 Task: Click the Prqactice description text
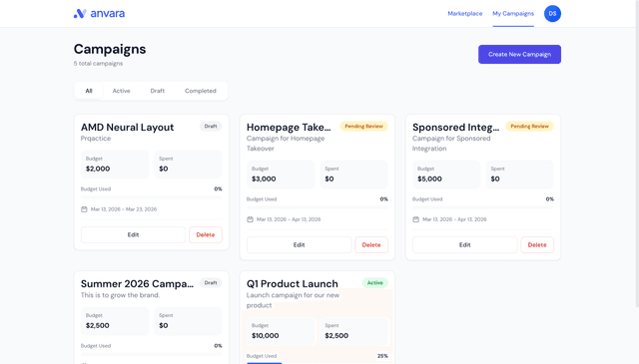point(96,139)
